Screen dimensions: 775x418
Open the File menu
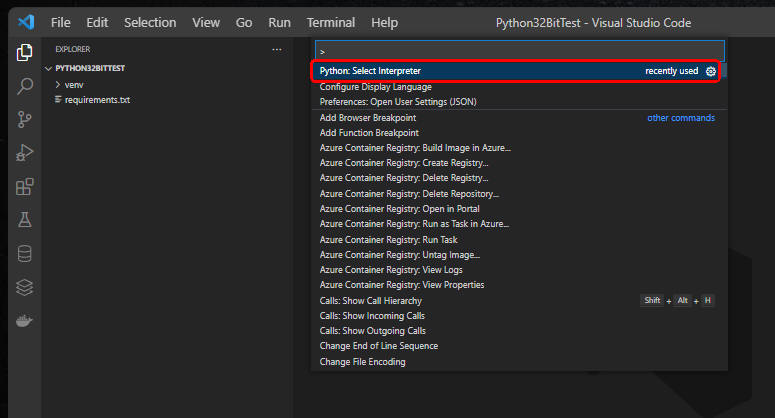60,23
